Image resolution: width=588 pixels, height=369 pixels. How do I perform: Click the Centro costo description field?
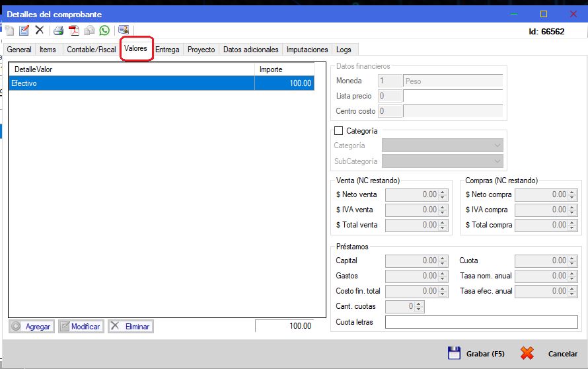453,110
